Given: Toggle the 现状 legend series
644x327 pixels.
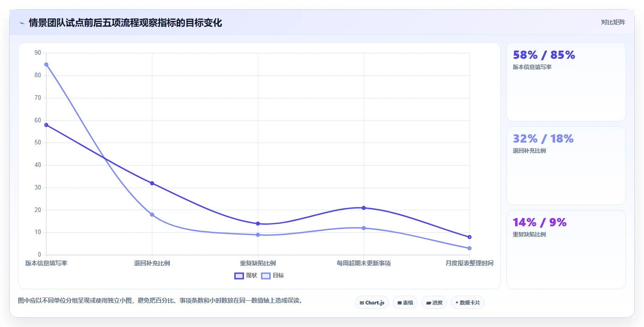Looking at the screenshot, I should 246,275.
